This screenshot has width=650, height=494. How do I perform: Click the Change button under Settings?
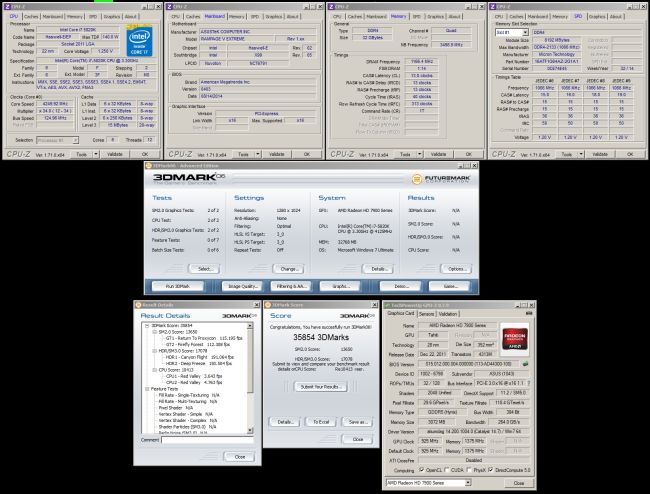click(289, 269)
